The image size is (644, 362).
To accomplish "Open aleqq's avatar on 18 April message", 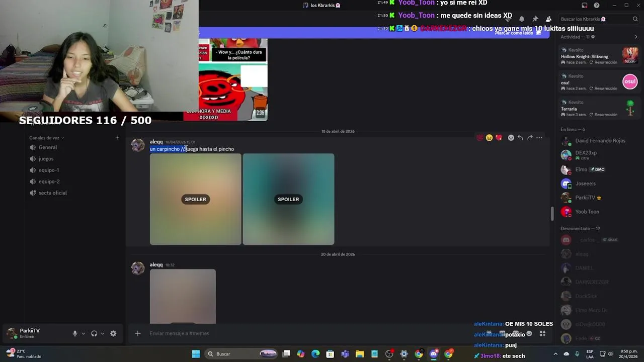I will (x=138, y=145).
